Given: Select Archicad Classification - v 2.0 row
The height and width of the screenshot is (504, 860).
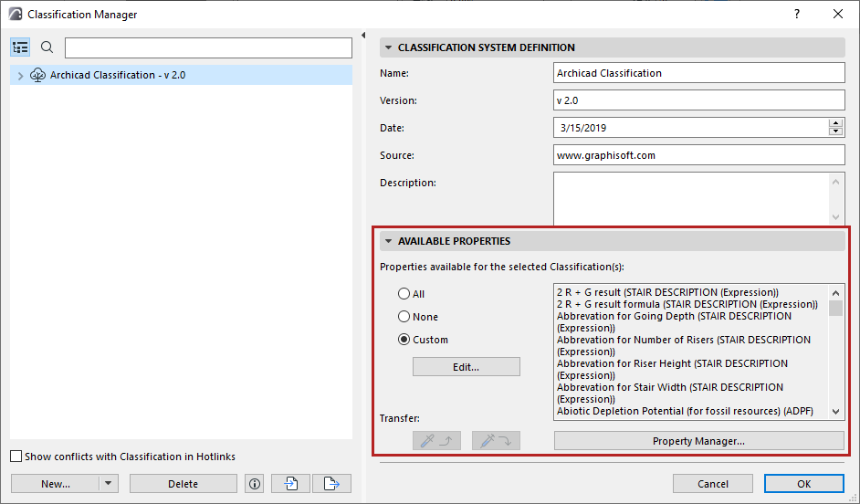Looking at the screenshot, I should 181,75.
